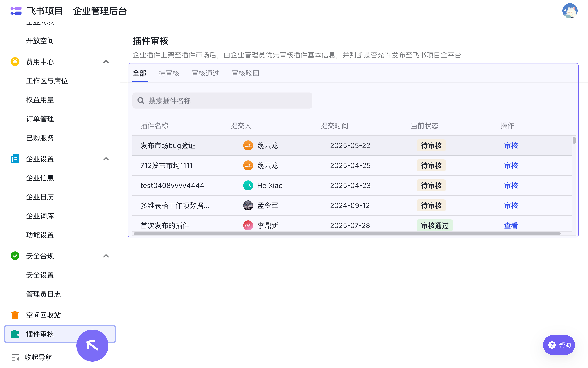Viewport: 588px width, 368px height.
Task: Click the test0408vvvv4444 plugin name
Action: pyautogui.click(x=172, y=186)
